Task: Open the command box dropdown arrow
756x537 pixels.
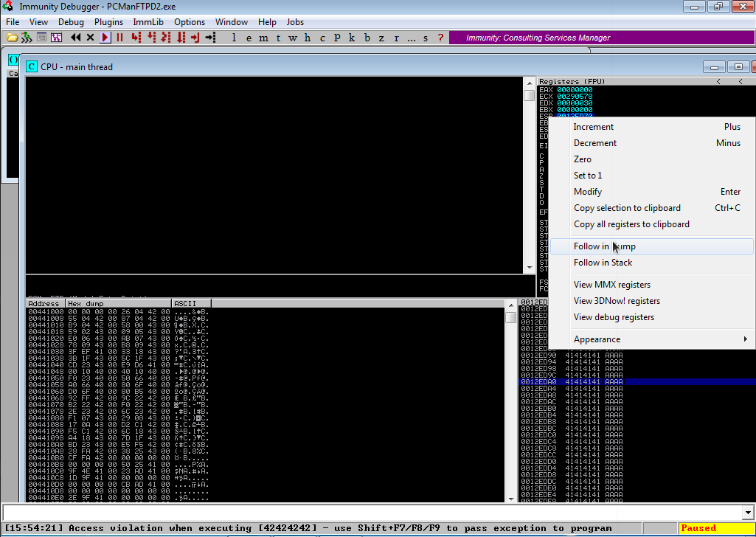Action: (749, 513)
